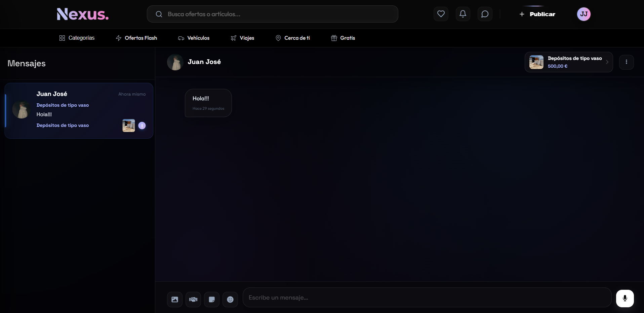
Task: Open the three-dot chat options menu
Action: point(627,62)
